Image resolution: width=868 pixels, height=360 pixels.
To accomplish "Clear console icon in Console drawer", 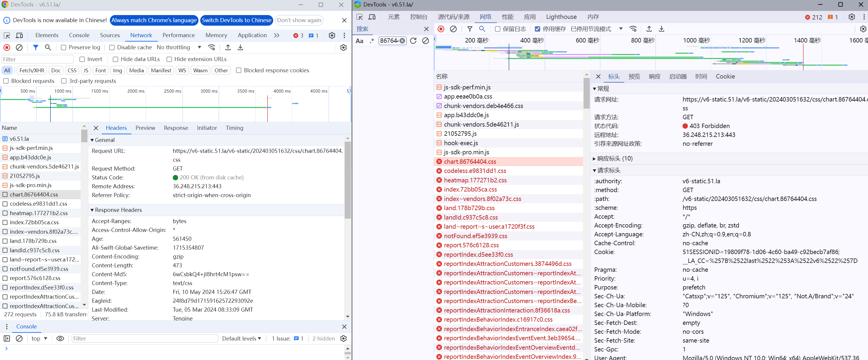I will [19, 338].
